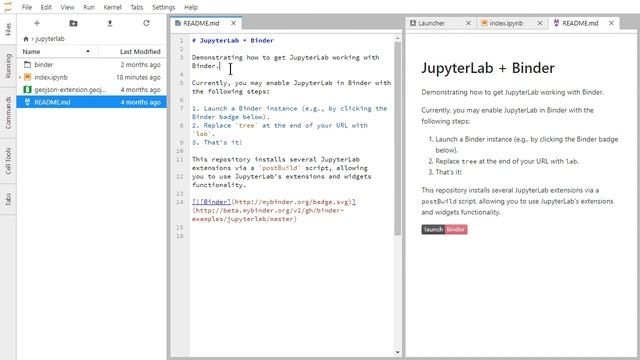The height and width of the screenshot is (360, 640).
Task: Click the home breadcrumb icon
Action: click(26, 39)
